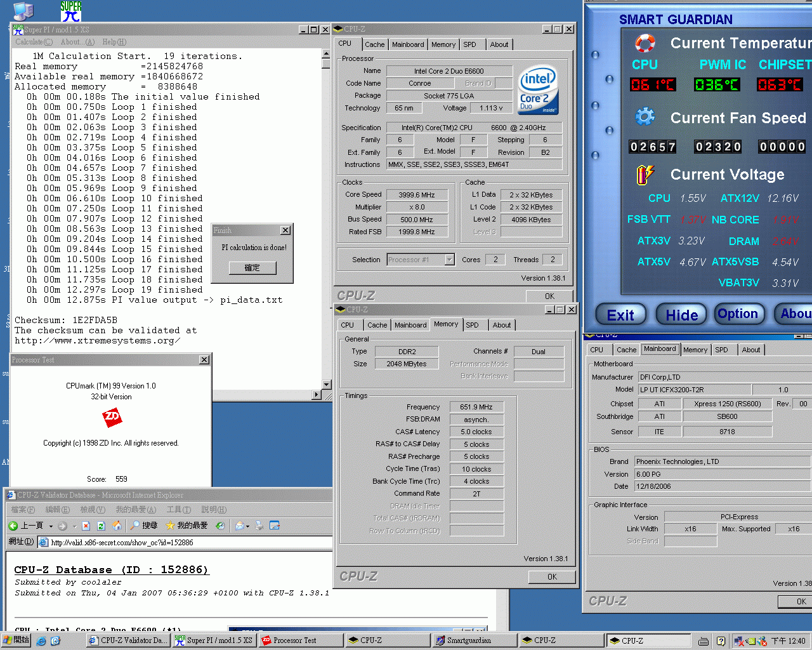Open IE Search magnifier button
Screen dimensions: 812x650
(x=143, y=526)
